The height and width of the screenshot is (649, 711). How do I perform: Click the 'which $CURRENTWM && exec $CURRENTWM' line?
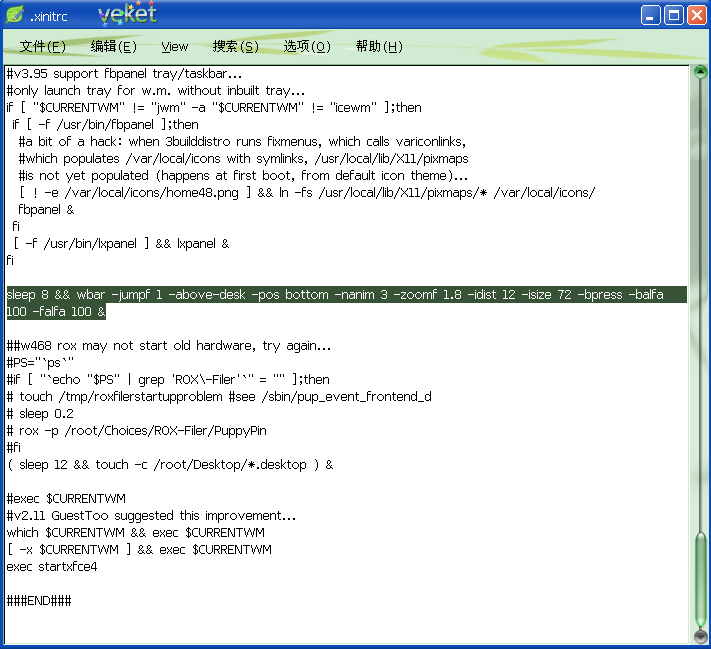coord(136,533)
